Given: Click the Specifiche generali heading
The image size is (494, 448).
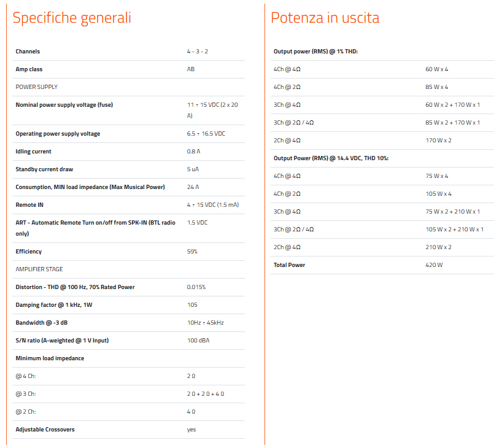Looking at the screenshot, I should pos(72,18).
